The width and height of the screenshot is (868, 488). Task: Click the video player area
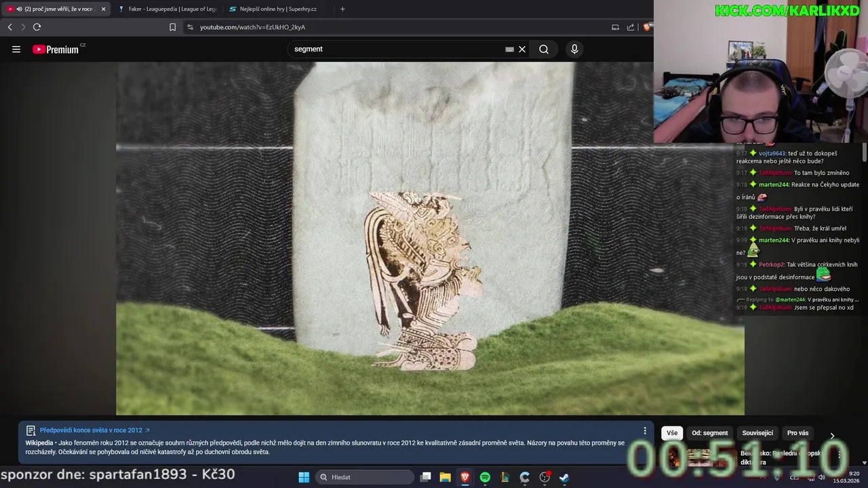click(430, 239)
